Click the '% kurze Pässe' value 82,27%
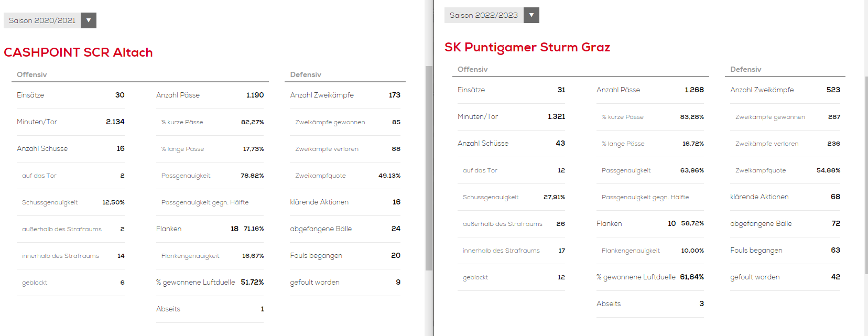Viewport: 868px width, 336px height. [x=253, y=122]
